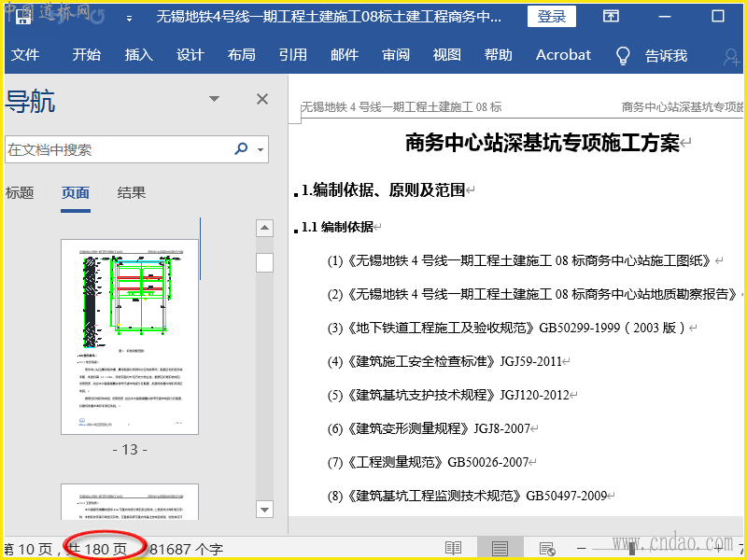Click the 在文档中搜索 search field
This screenshot has height=560, width=747.
pyautogui.click(x=120, y=149)
